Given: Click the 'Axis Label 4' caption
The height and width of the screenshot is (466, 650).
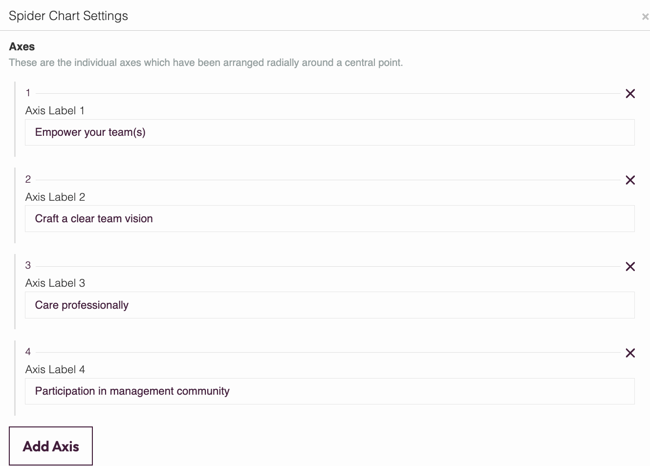Looking at the screenshot, I should click(55, 369).
